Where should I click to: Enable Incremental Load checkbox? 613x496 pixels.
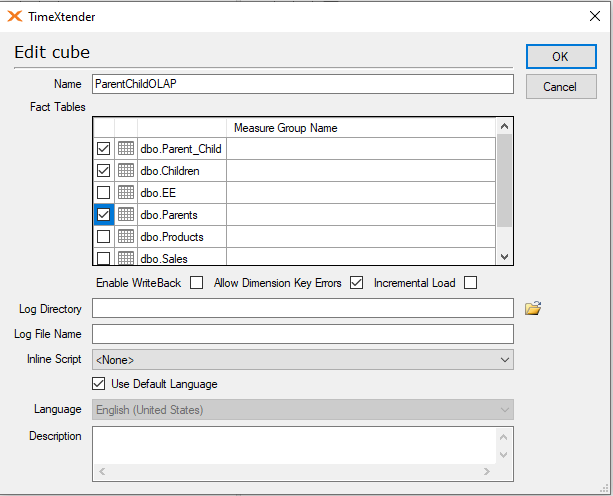point(470,283)
